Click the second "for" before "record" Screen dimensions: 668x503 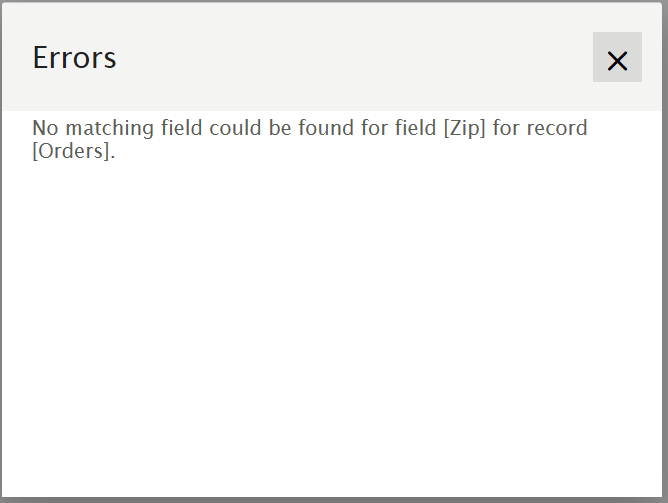507,128
